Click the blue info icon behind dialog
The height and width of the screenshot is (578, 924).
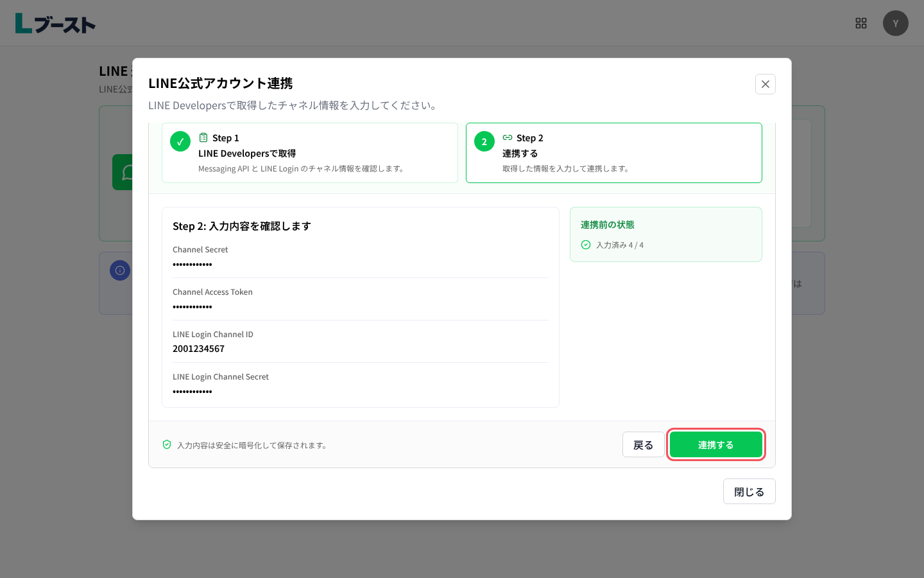pyautogui.click(x=120, y=270)
